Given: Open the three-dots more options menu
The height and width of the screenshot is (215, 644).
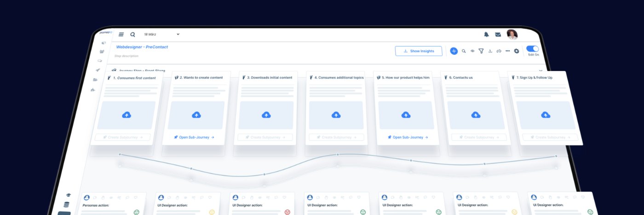Looking at the screenshot, I should click(507, 51).
